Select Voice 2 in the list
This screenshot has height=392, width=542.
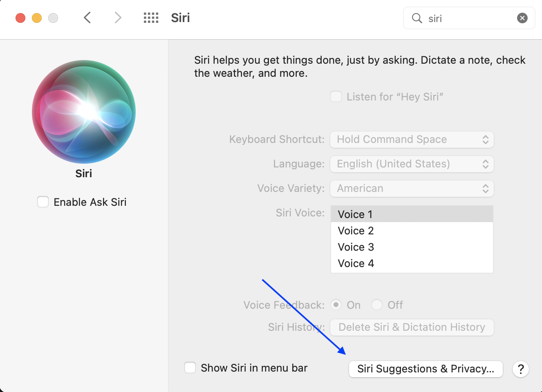[356, 231]
